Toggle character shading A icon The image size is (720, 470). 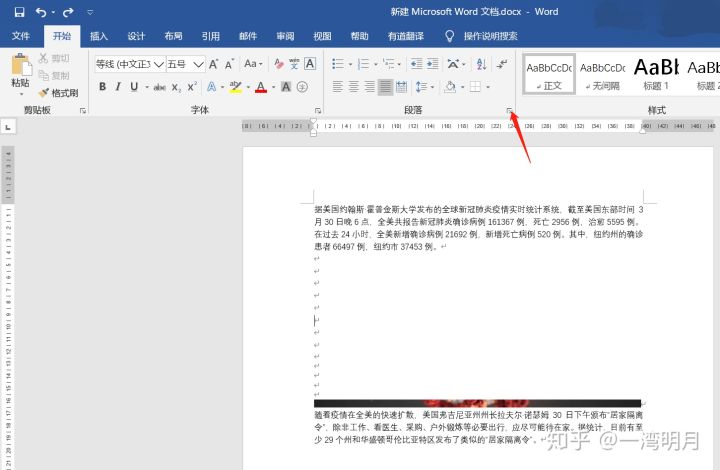pyautogui.click(x=286, y=87)
